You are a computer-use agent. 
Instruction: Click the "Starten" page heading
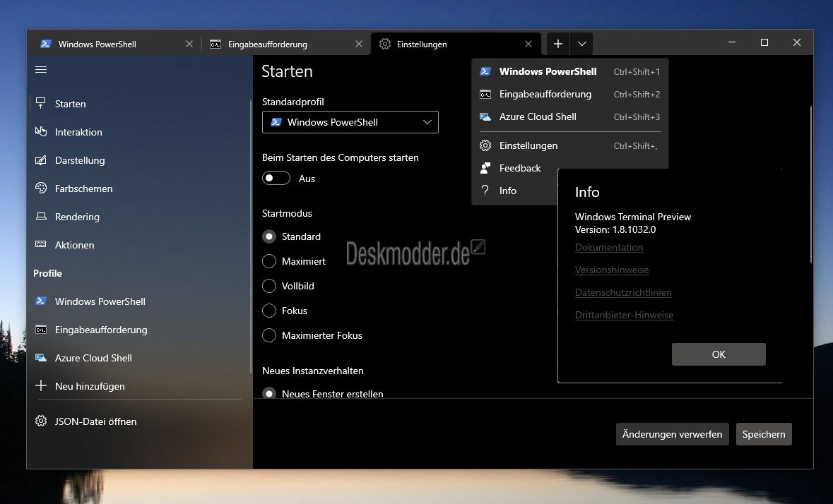pos(287,71)
